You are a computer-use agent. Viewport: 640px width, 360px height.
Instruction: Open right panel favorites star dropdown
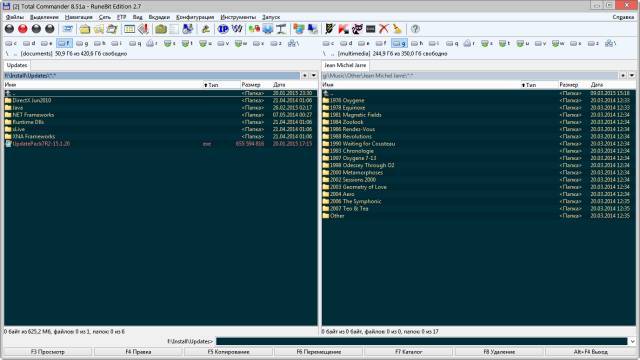[622, 76]
